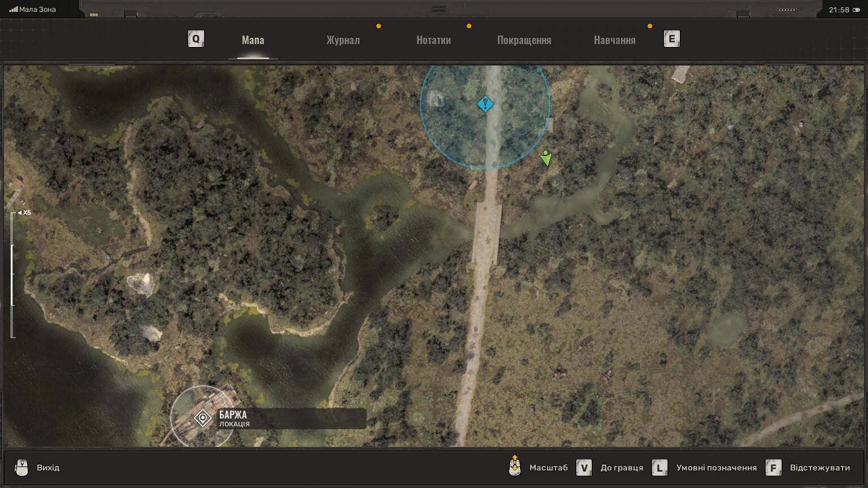Go to the Покращення tab
Image resolution: width=868 pixels, height=488 pixels.
click(524, 40)
